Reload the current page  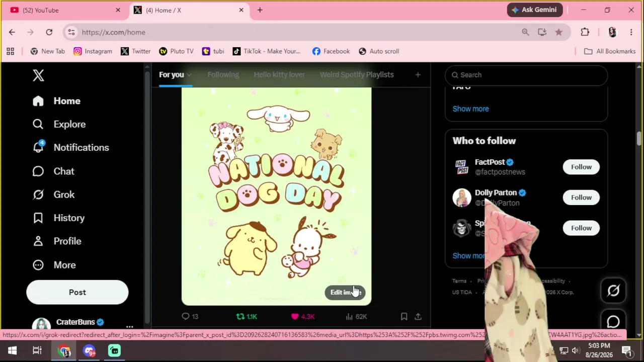coord(49,32)
